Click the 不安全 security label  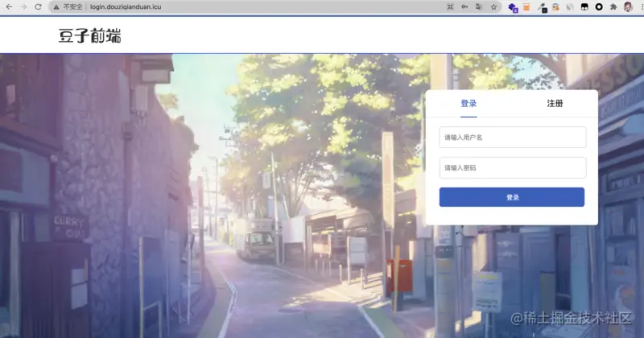(x=72, y=7)
